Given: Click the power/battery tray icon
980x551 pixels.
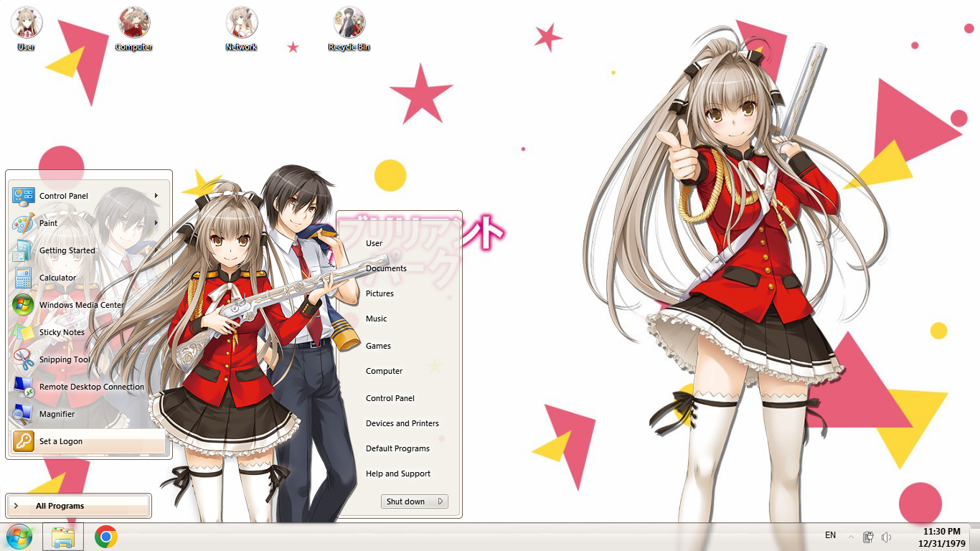Looking at the screenshot, I should (868, 537).
